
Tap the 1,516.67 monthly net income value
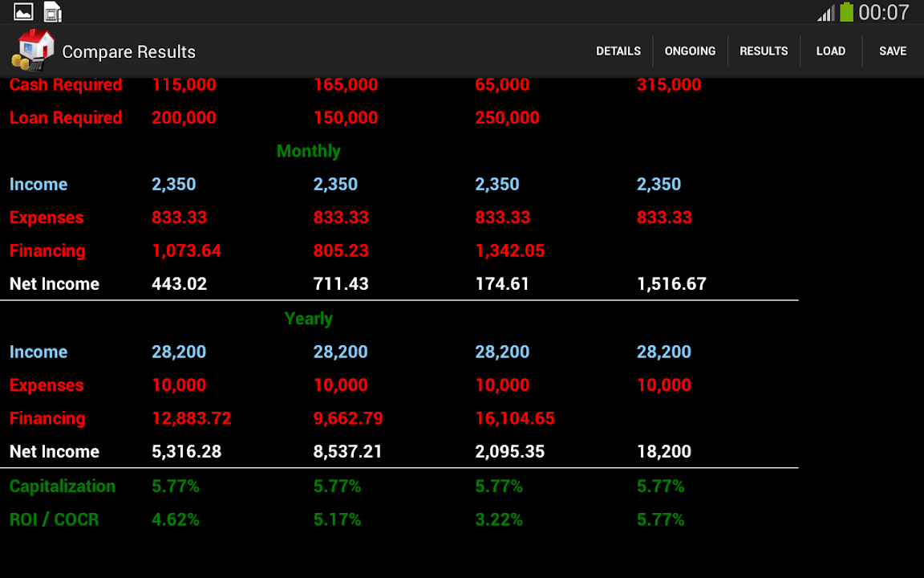coord(671,284)
